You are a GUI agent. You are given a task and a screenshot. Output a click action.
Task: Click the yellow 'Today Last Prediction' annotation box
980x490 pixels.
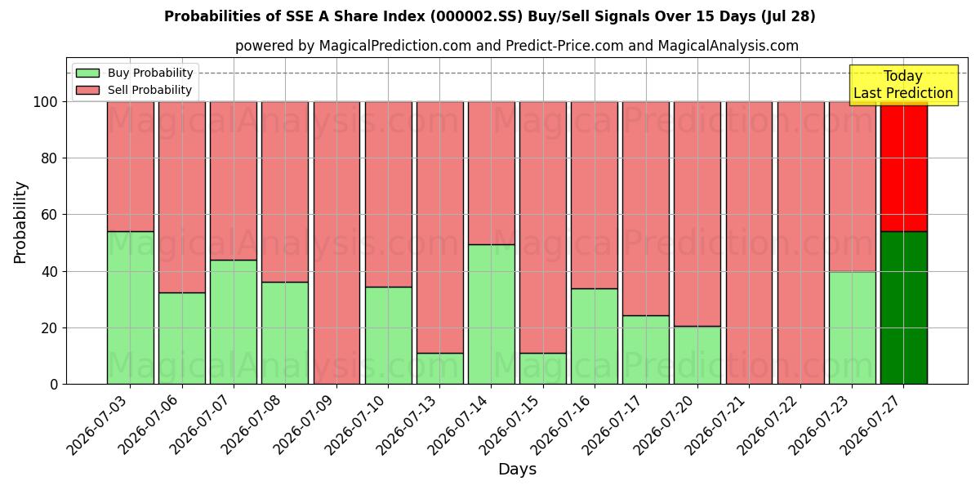point(903,85)
